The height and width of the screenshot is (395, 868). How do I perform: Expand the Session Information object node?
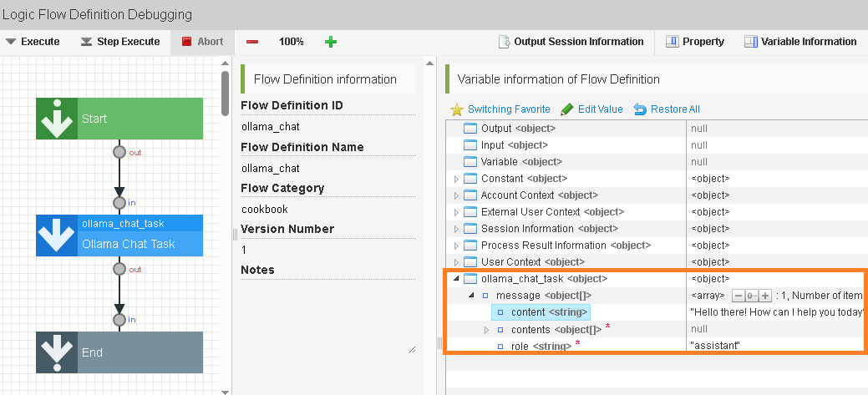click(x=456, y=229)
